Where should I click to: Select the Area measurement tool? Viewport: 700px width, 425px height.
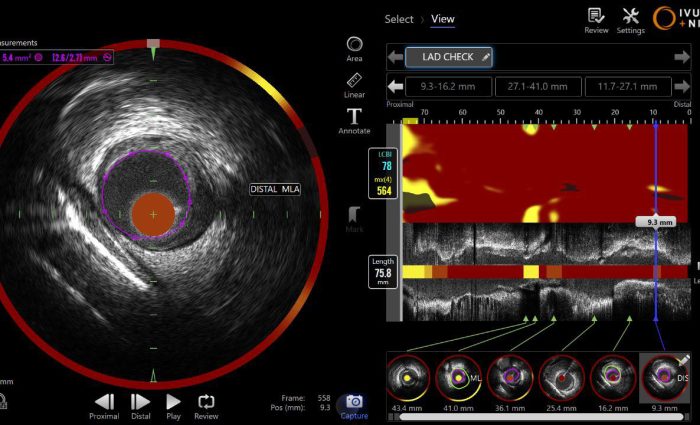click(x=354, y=46)
